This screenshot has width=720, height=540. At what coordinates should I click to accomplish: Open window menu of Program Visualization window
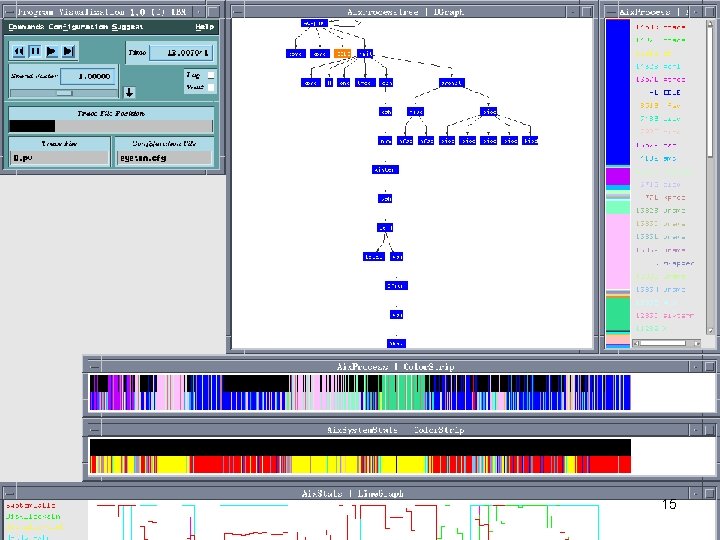[x=9, y=12]
